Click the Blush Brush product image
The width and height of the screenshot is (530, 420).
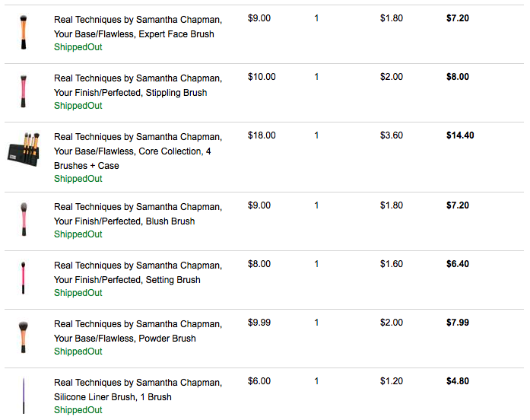pos(23,220)
